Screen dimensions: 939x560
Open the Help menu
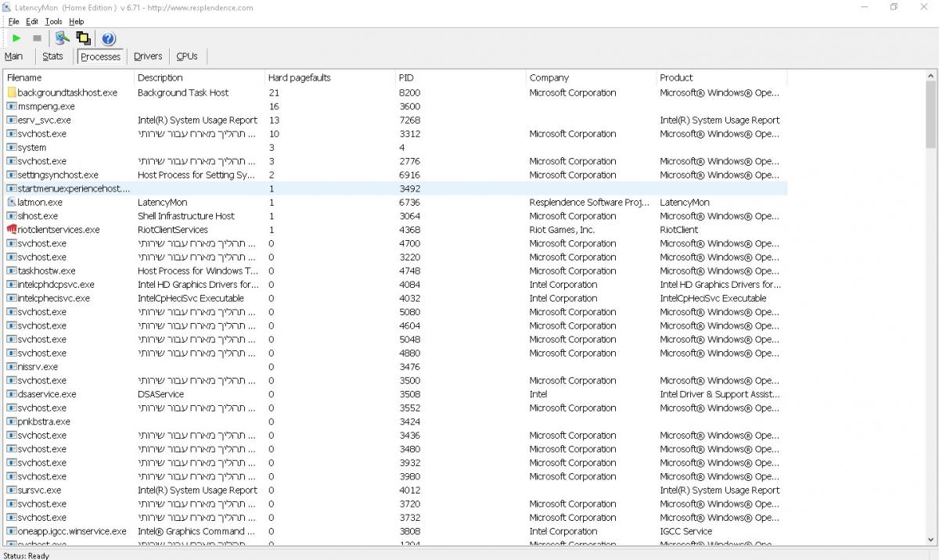pos(76,22)
